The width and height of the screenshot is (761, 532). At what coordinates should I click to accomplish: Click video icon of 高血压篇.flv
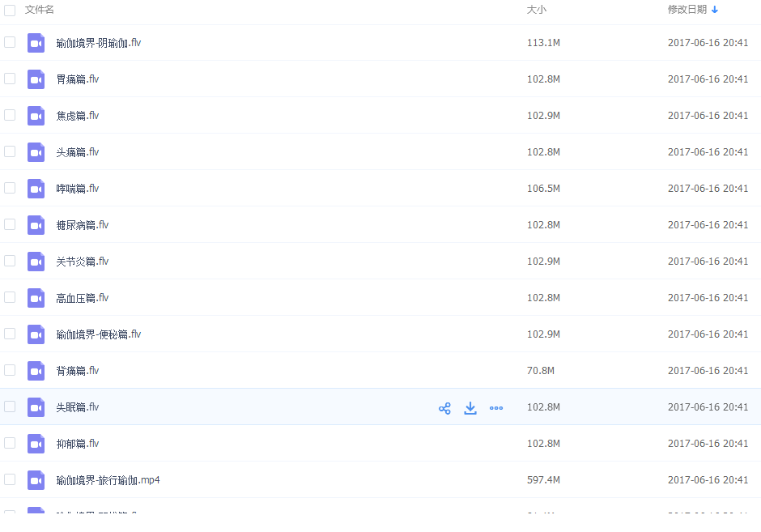(x=36, y=297)
